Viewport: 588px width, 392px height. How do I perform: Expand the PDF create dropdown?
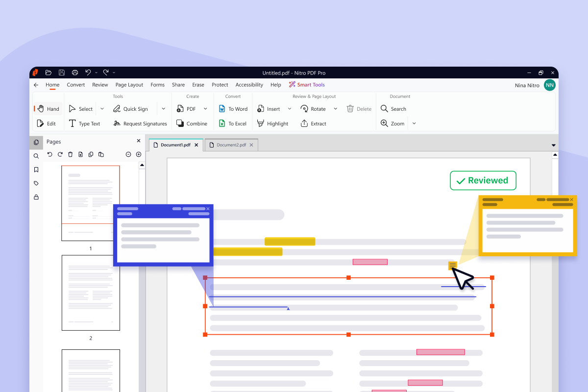click(205, 109)
